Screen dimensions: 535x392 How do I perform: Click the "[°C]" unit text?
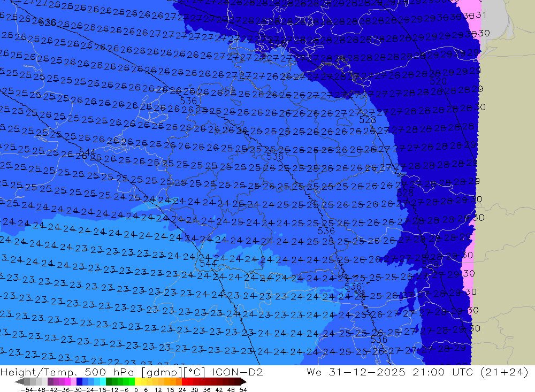pyautogui.click(x=195, y=372)
